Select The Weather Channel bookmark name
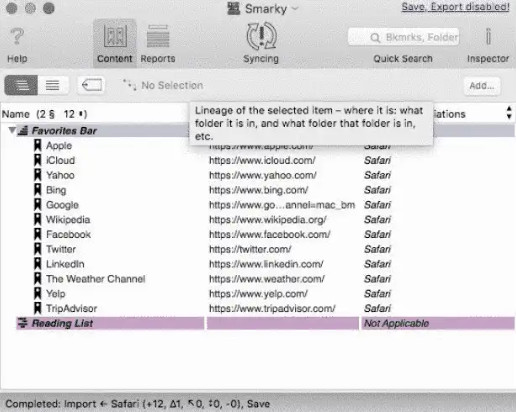Viewport: 516px width, 412px height. pyautogui.click(x=96, y=279)
